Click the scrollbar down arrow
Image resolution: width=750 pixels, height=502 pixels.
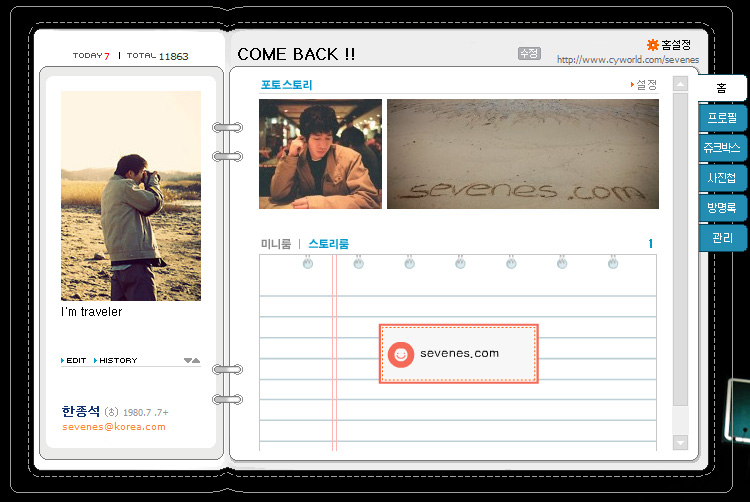pos(680,442)
